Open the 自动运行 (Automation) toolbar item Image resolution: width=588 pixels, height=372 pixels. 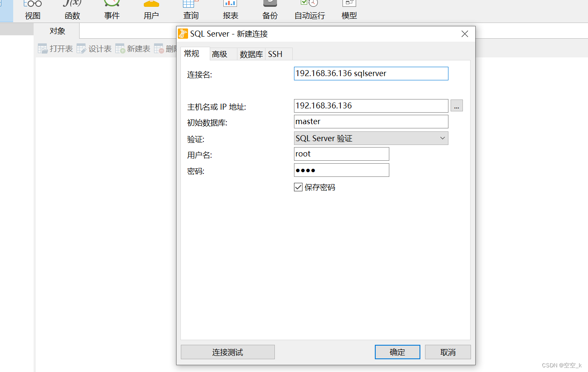pos(310,10)
